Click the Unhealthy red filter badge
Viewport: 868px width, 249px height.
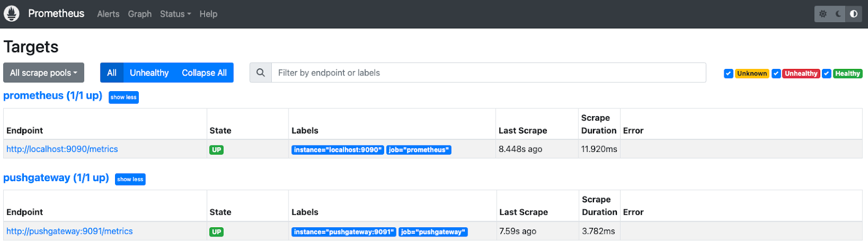tap(801, 74)
